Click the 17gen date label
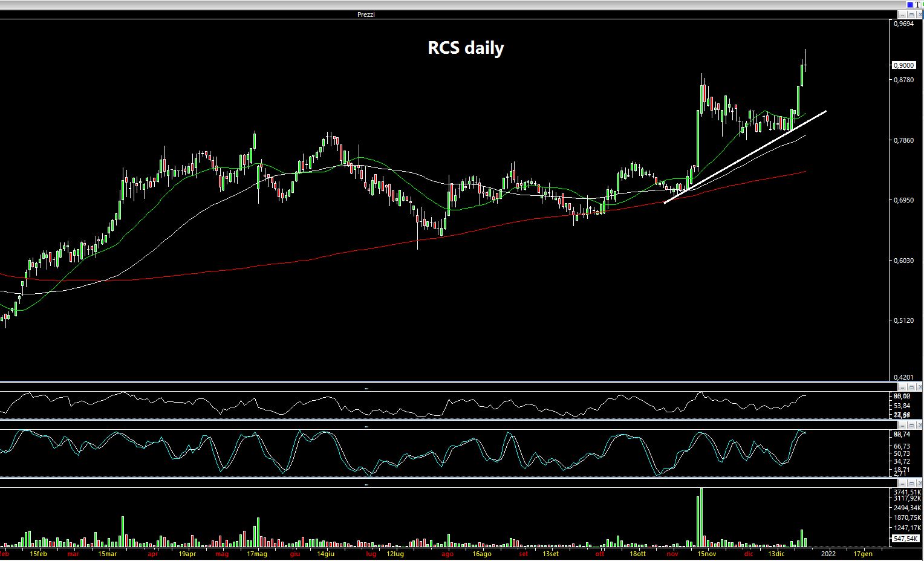The height and width of the screenshot is (561, 924). (863, 554)
